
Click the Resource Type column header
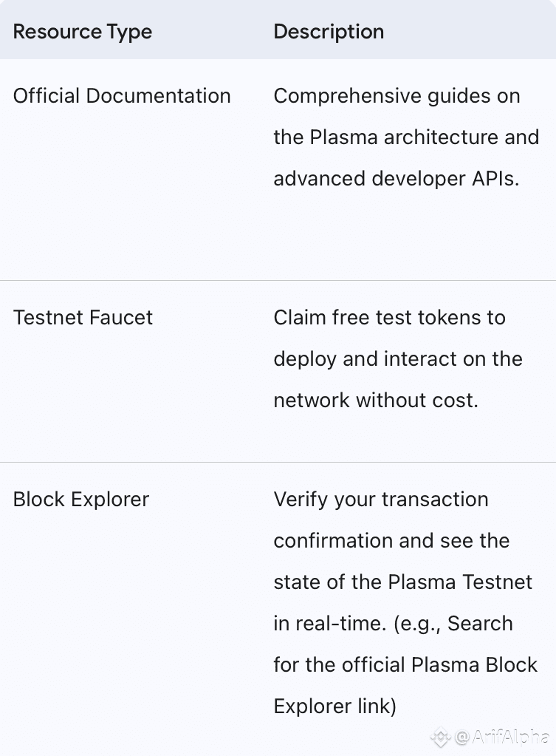(83, 32)
